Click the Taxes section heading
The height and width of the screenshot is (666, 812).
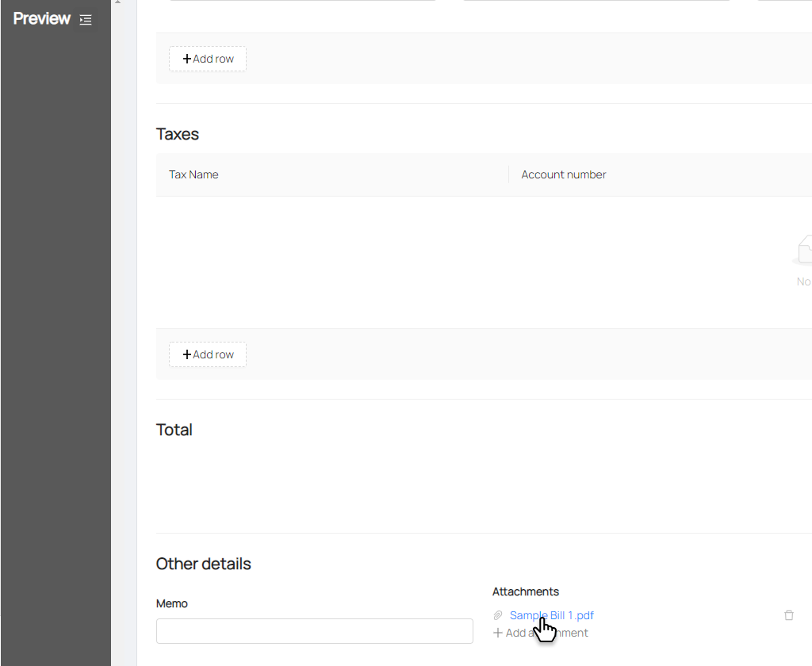178,134
